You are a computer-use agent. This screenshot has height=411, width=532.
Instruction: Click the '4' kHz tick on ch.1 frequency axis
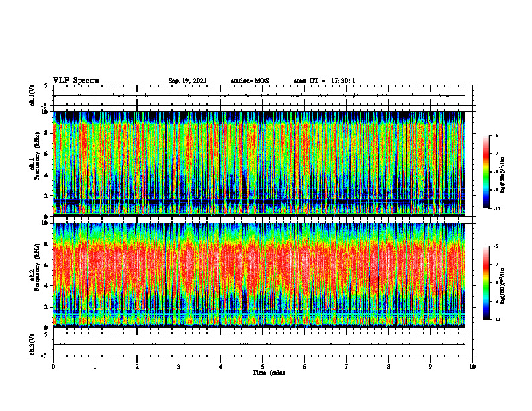click(47, 175)
